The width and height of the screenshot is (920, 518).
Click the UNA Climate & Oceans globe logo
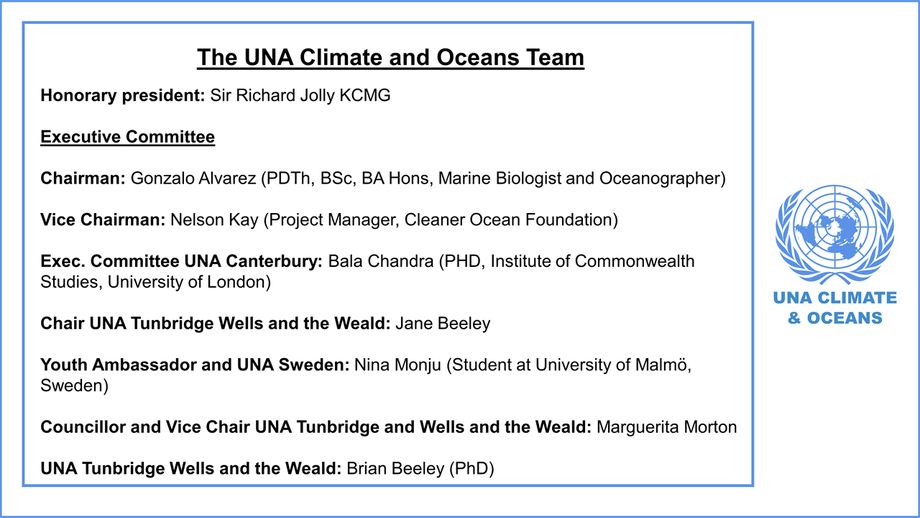pyautogui.click(x=834, y=234)
